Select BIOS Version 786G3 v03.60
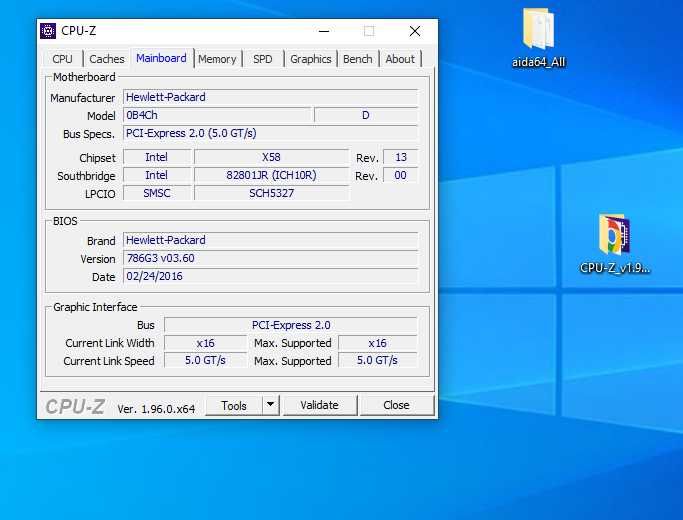Image resolution: width=683 pixels, height=520 pixels. click(x=270, y=258)
